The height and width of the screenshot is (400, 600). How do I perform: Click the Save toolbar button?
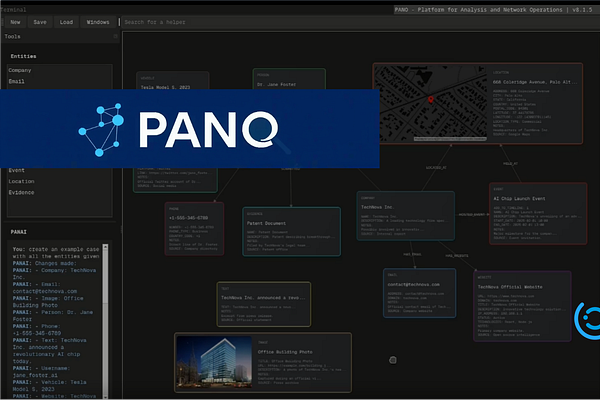40,22
